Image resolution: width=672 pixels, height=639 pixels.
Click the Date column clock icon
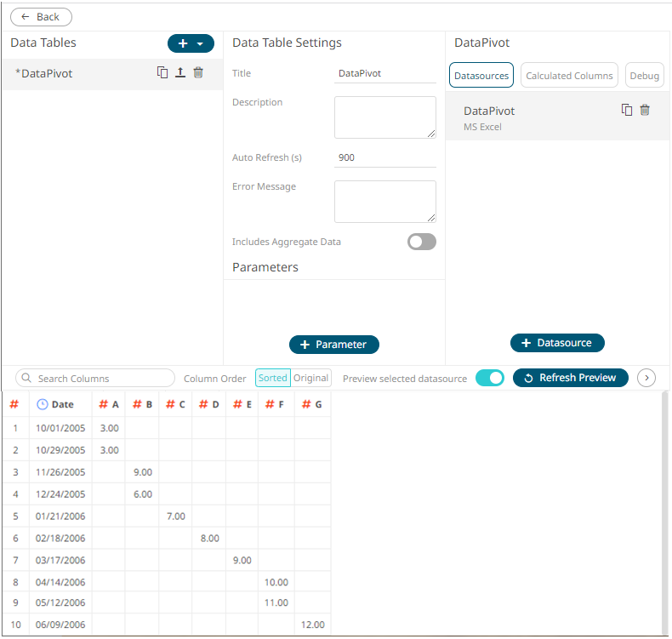pos(43,405)
